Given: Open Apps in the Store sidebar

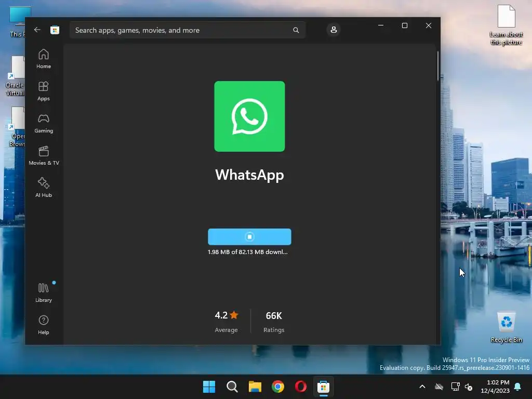Looking at the screenshot, I should tap(44, 91).
